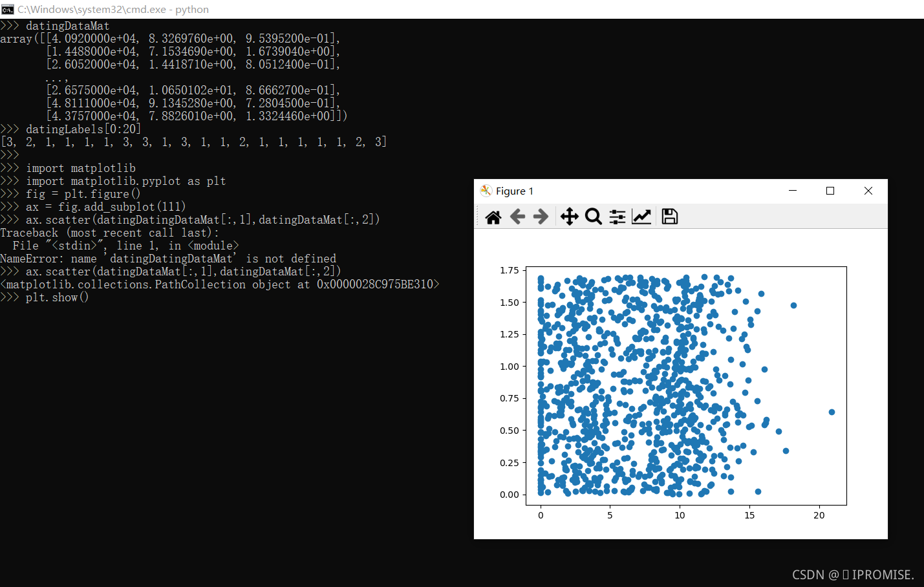
Task: Click the Figure 1 window title text
Action: pyautogui.click(x=515, y=191)
